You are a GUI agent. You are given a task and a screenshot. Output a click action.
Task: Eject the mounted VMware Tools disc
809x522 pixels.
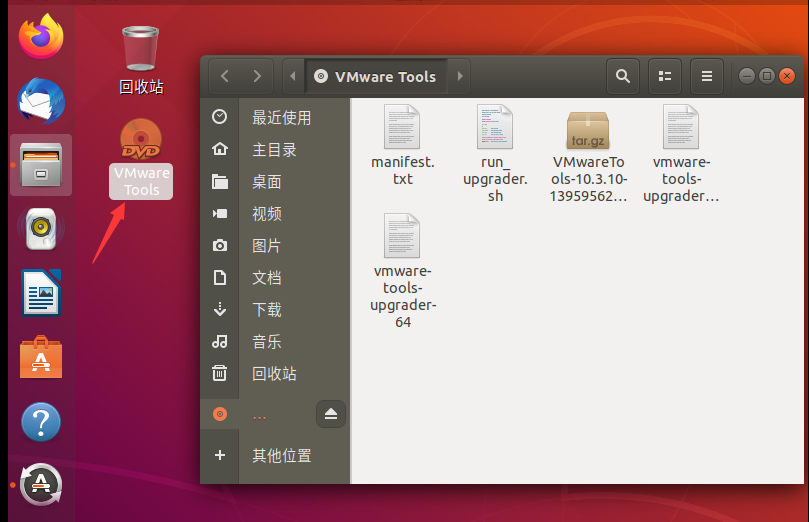(331, 414)
